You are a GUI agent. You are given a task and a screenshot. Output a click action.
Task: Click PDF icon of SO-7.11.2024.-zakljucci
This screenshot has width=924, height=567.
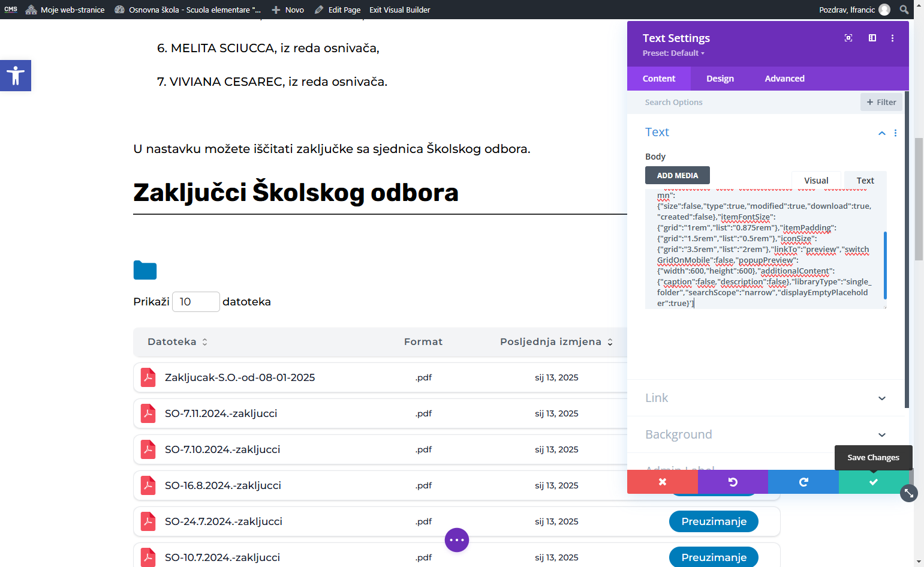pos(148,413)
